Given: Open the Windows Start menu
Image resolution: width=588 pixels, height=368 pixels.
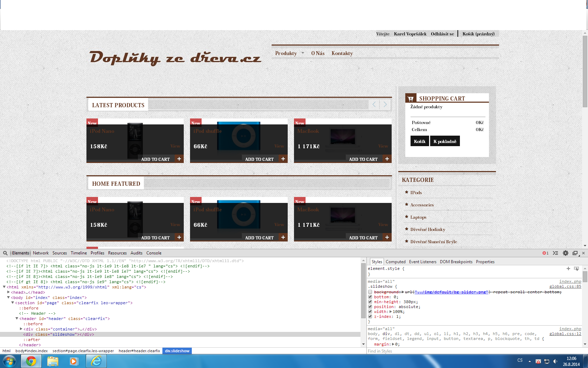Looking at the screenshot, I should pyautogui.click(x=9, y=361).
